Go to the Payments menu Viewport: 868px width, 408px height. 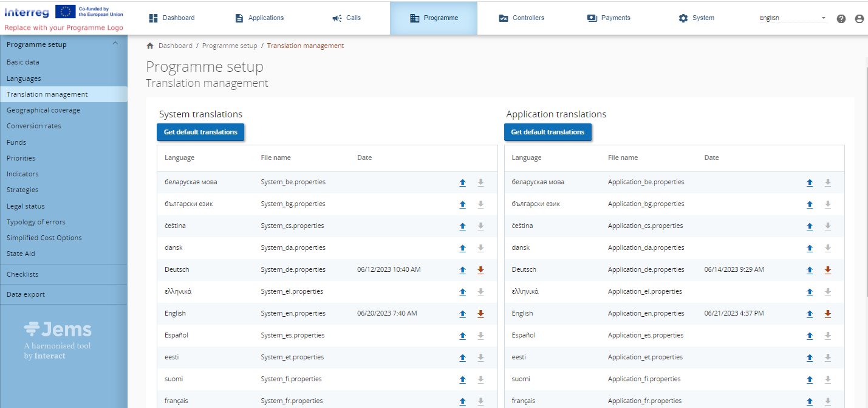609,18
